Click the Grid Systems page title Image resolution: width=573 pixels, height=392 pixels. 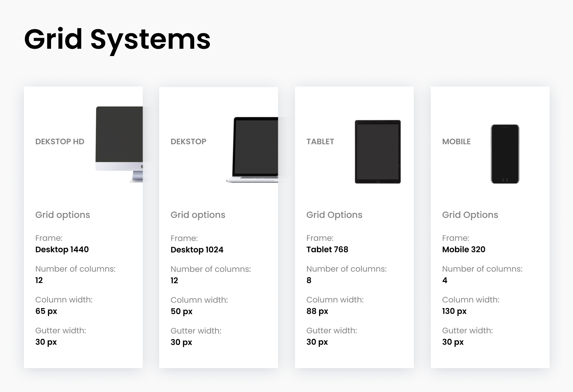point(117,39)
